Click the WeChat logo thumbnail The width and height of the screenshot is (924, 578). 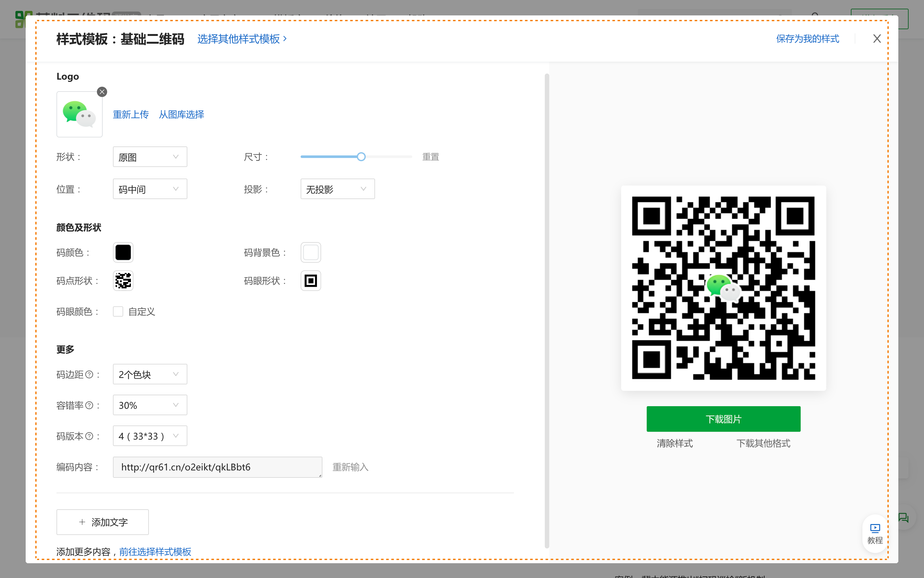(80, 114)
